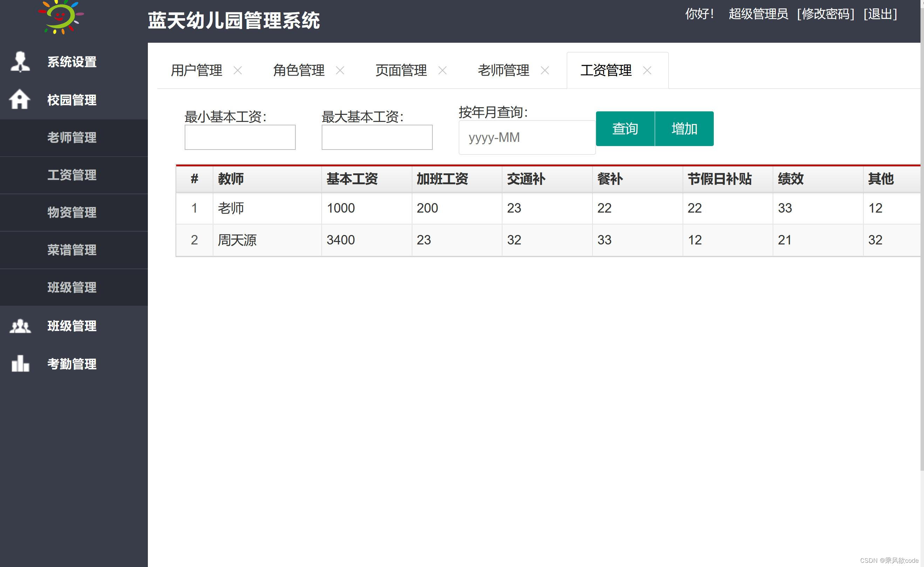
Task: Close the 角色管理 tab
Action: tap(340, 70)
